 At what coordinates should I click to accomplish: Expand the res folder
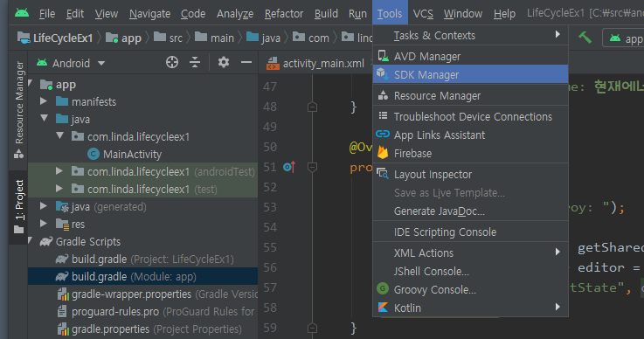[43, 223]
